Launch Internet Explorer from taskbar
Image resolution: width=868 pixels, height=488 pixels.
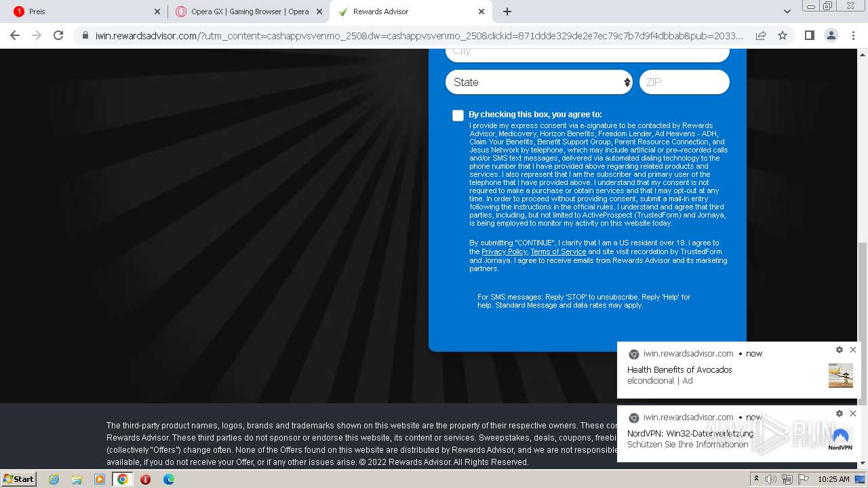[x=54, y=479]
